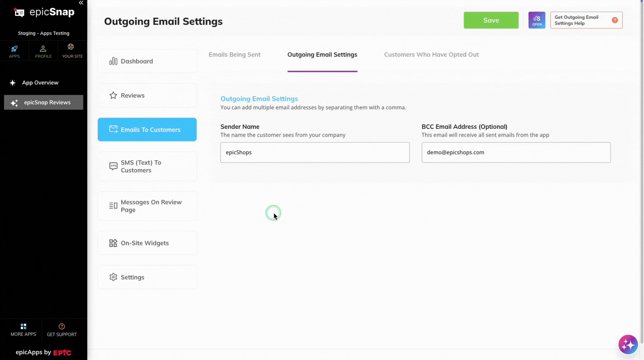644x360 pixels.
Task: Click page title 'Outgoing Email Settings'
Action: [x=163, y=21]
